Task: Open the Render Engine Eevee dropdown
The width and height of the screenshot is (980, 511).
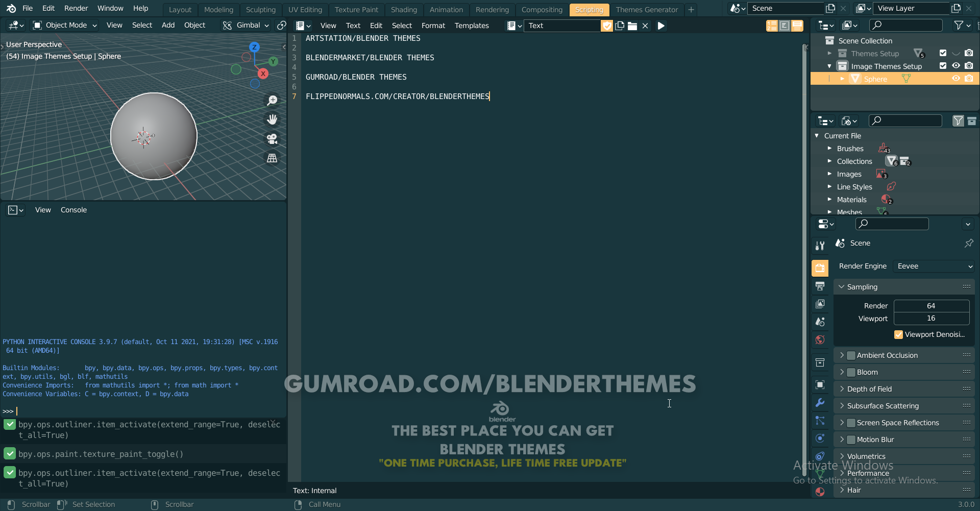Action: pyautogui.click(x=934, y=266)
